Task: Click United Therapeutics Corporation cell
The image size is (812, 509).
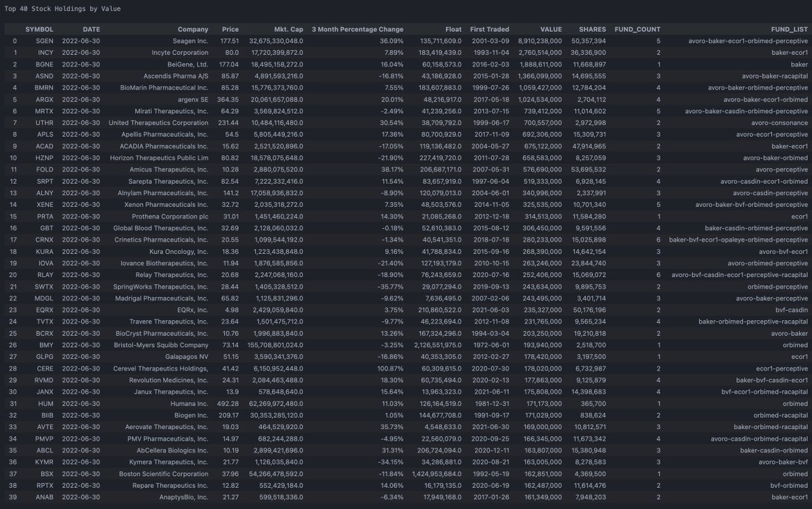Action: click(x=158, y=123)
